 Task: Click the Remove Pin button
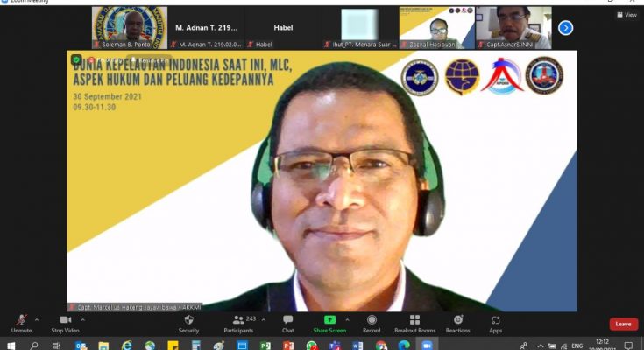coord(149,59)
